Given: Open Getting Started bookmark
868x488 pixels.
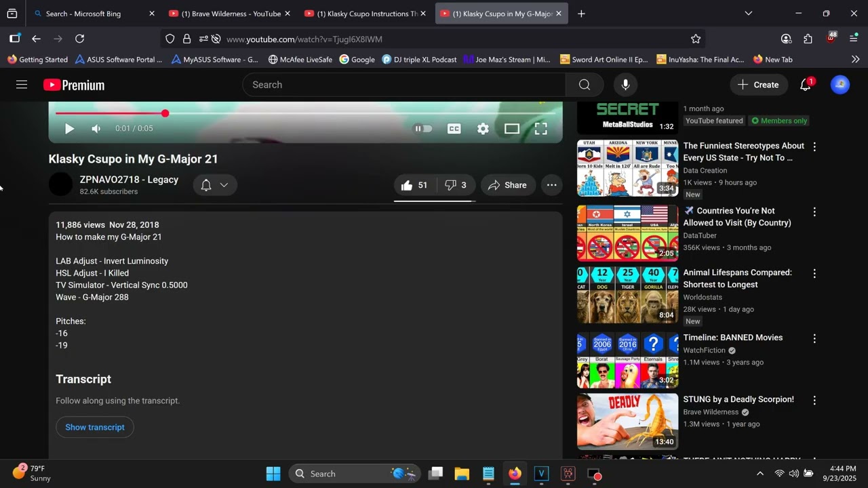Looking at the screenshot, I should pos(37,60).
